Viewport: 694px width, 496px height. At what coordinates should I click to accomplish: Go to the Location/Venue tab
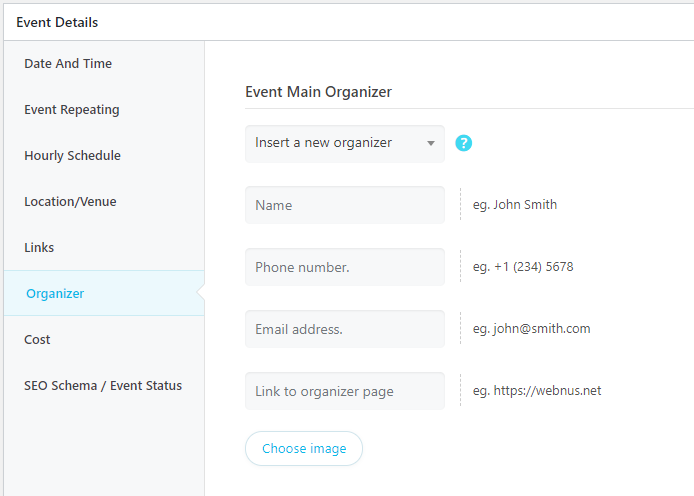click(x=70, y=202)
